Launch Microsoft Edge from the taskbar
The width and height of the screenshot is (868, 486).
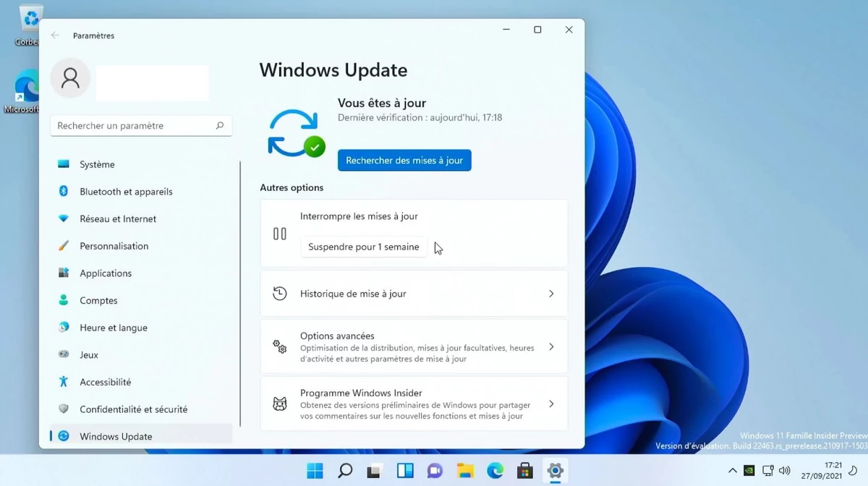pos(495,470)
